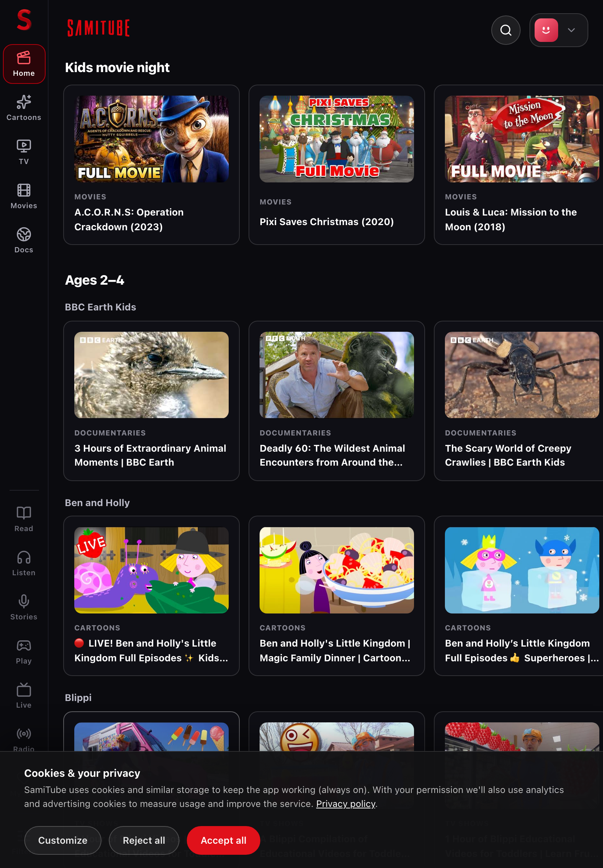
Task: Open the Listen section
Action: (24, 563)
